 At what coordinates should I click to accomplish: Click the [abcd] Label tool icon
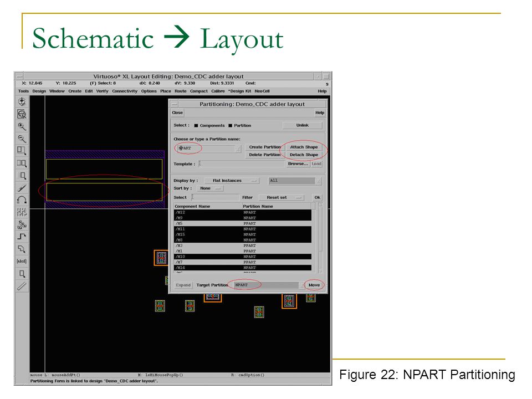click(x=22, y=261)
